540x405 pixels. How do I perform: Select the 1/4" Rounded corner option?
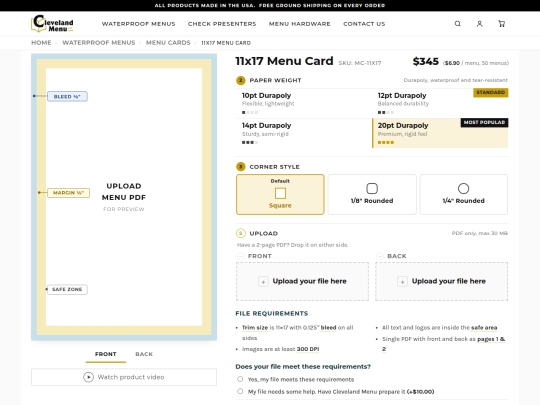(x=464, y=195)
